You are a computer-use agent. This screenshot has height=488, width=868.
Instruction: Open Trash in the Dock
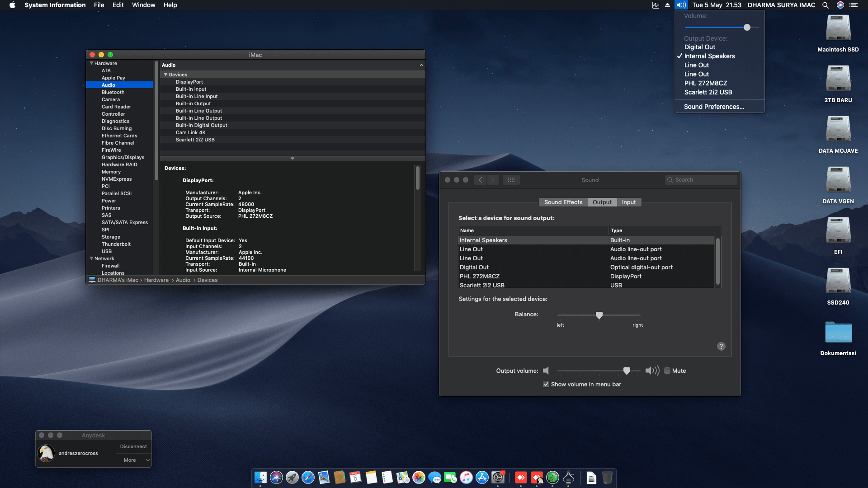(607, 477)
